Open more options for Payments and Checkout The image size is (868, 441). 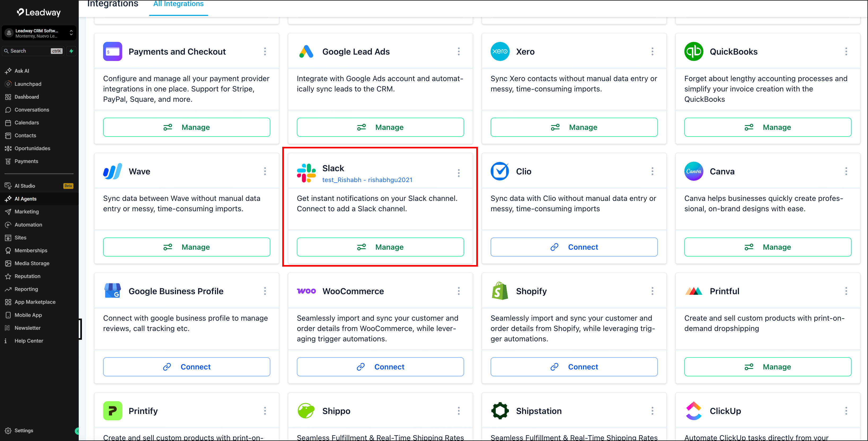click(x=265, y=51)
